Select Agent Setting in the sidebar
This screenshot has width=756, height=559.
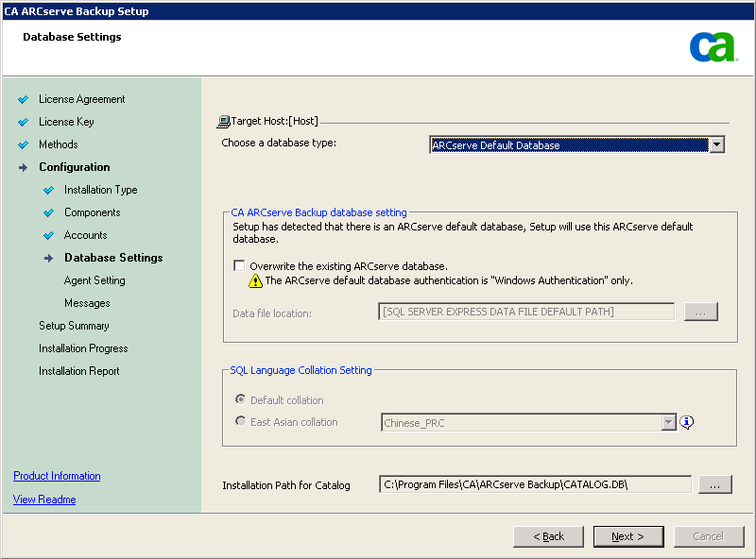coord(94,280)
